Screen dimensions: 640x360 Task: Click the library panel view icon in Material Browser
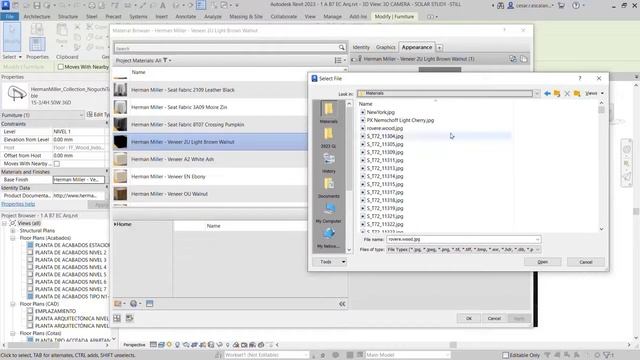(x=149, y=303)
